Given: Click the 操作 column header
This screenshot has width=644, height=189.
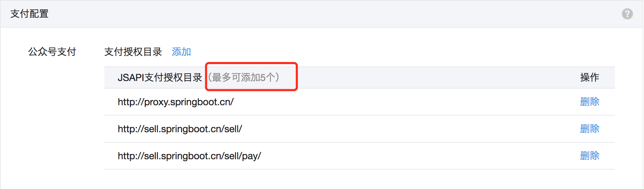Looking at the screenshot, I should pyautogui.click(x=590, y=77).
